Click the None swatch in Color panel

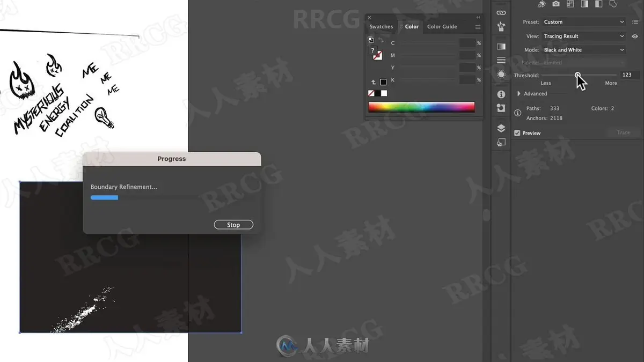tap(371, 93)
